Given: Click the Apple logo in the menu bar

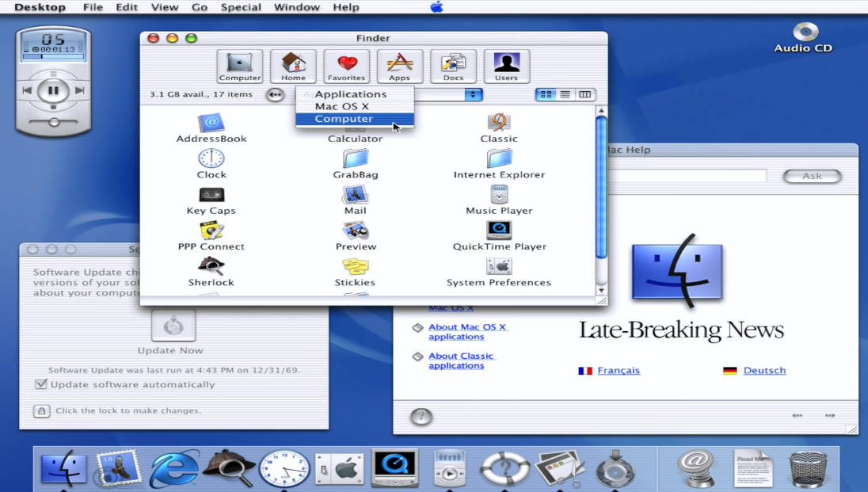Looking at the screenshot, I should click(x=436, y=6).
